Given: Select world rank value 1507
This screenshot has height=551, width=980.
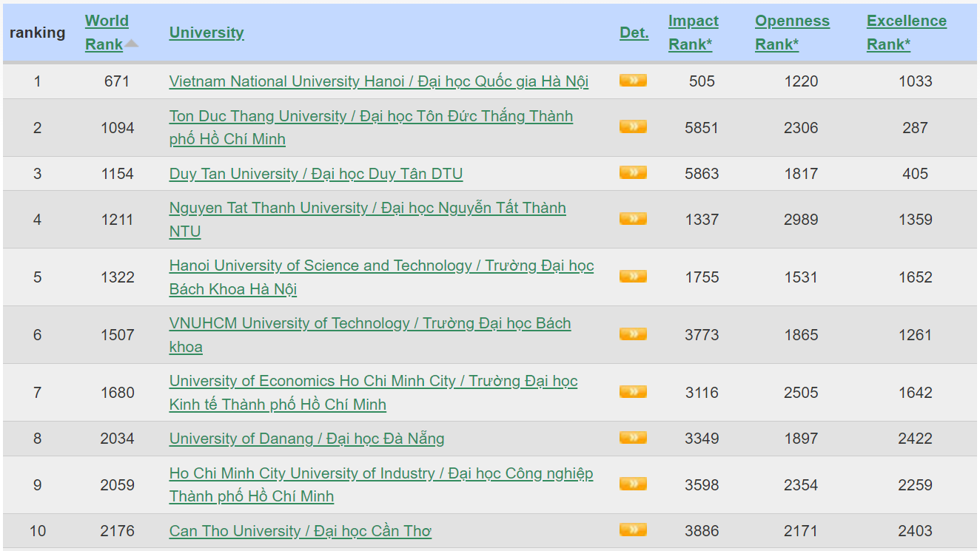Looking at the screenshot, I should 117,335.
